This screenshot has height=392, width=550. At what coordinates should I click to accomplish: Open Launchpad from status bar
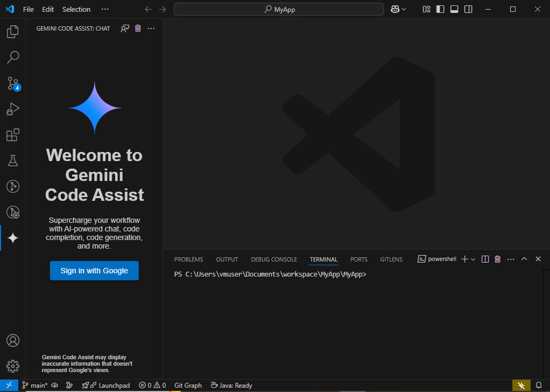pyautogui.click(x=106, y=386)
